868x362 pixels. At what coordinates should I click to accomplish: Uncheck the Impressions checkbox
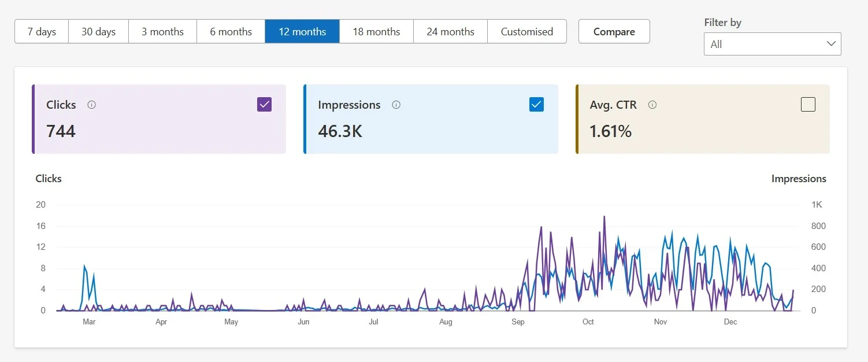[x=536, y=104]
